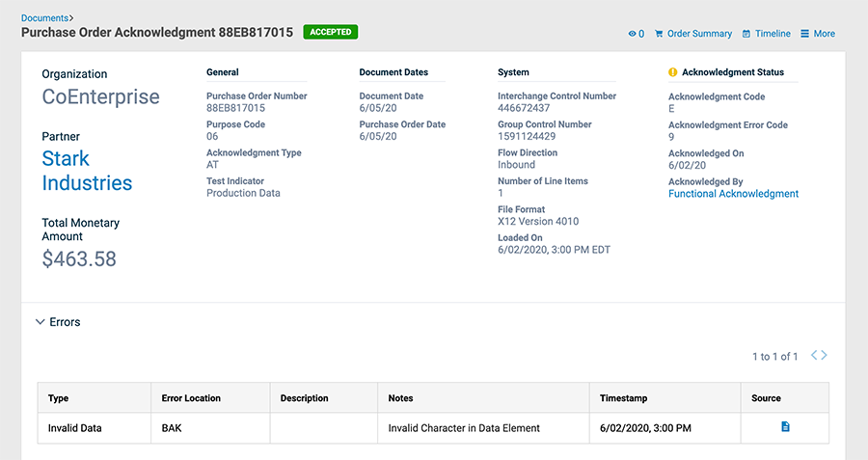
Task: Click the Acknowledgment Status warning icon
Action: [672, 72]
